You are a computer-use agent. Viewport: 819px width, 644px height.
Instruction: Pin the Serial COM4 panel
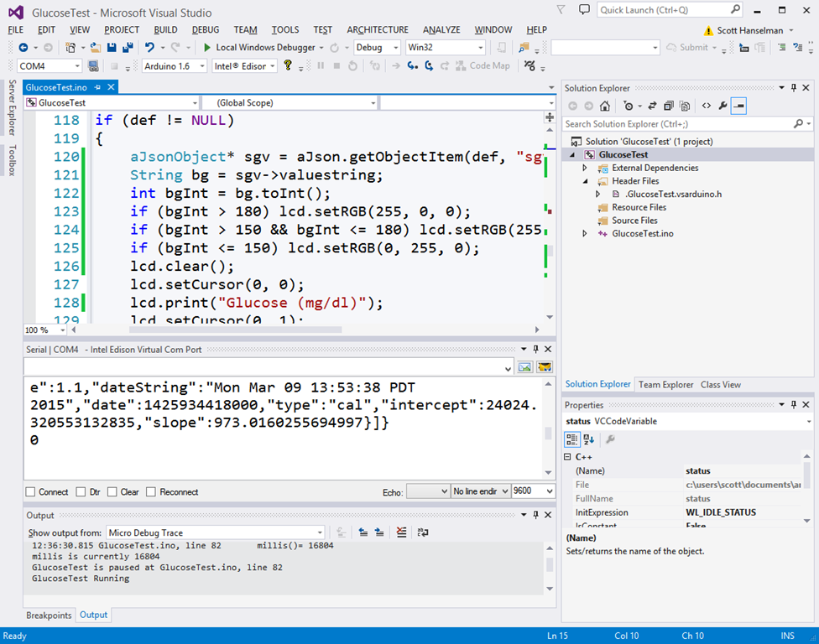point(535,349)
